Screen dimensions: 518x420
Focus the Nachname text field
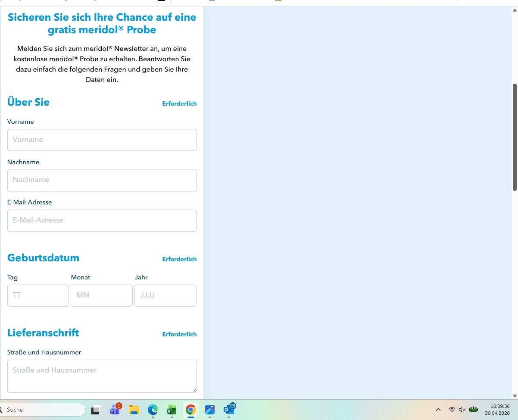pos(102,180)
